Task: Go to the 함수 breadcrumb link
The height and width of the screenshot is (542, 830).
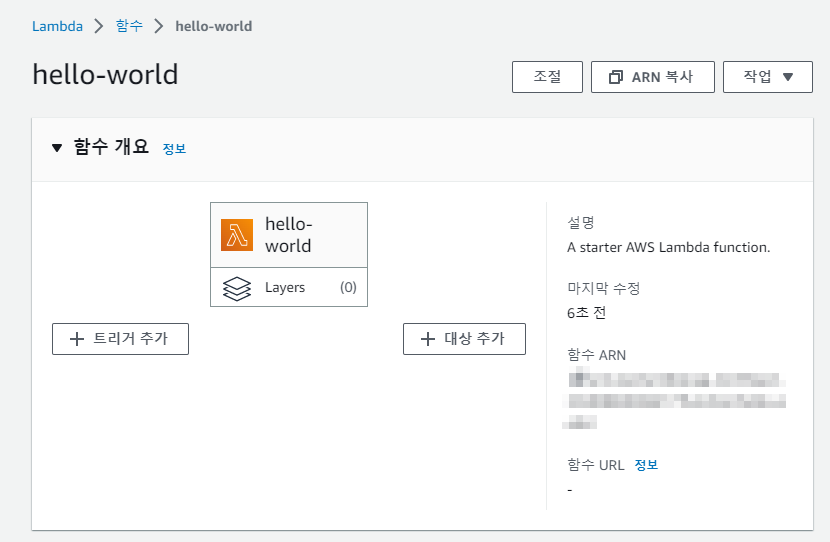Action: (x=129, y=26)
